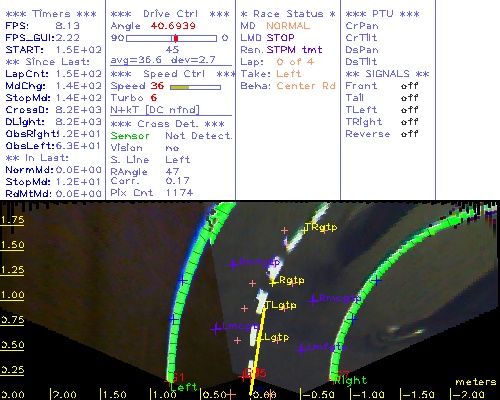Click the green Right lane label
The width and height of the screenshot is (500, 400).
(x=351, y=380)
